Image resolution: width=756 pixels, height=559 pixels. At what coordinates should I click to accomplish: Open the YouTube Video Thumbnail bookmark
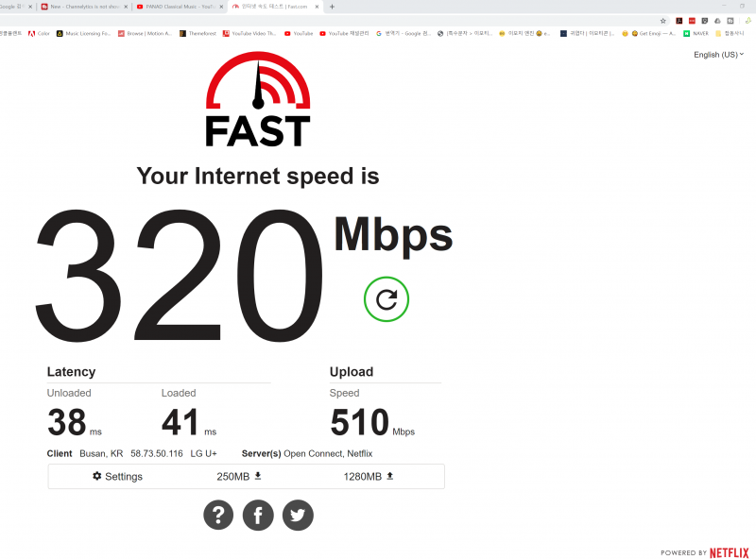tap(249, 33)
